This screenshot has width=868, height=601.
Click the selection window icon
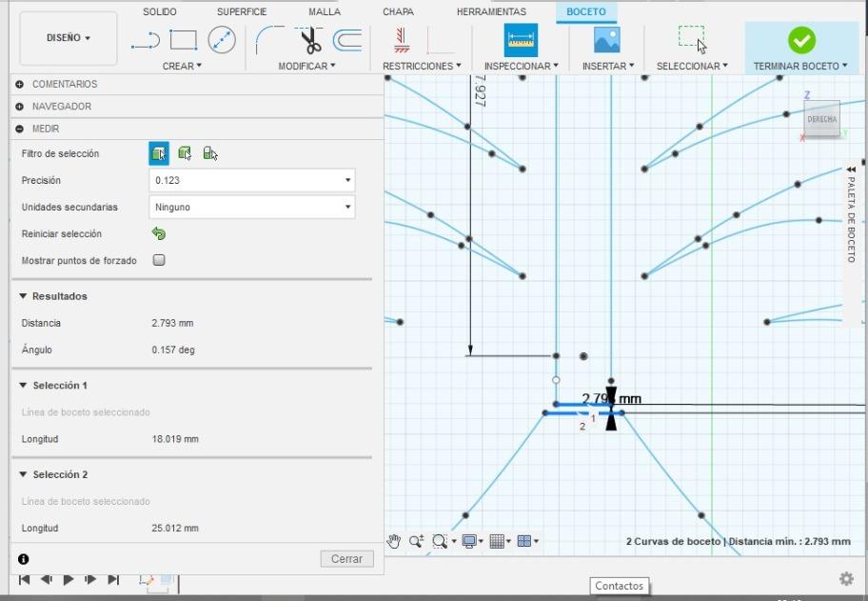tap(692, 39)
